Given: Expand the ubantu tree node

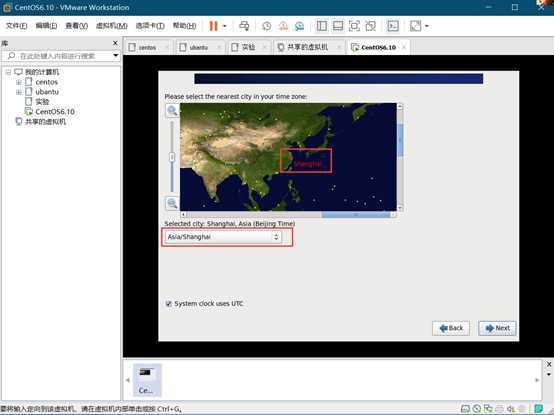Looking at the screenshot, I should click(19, 92).
